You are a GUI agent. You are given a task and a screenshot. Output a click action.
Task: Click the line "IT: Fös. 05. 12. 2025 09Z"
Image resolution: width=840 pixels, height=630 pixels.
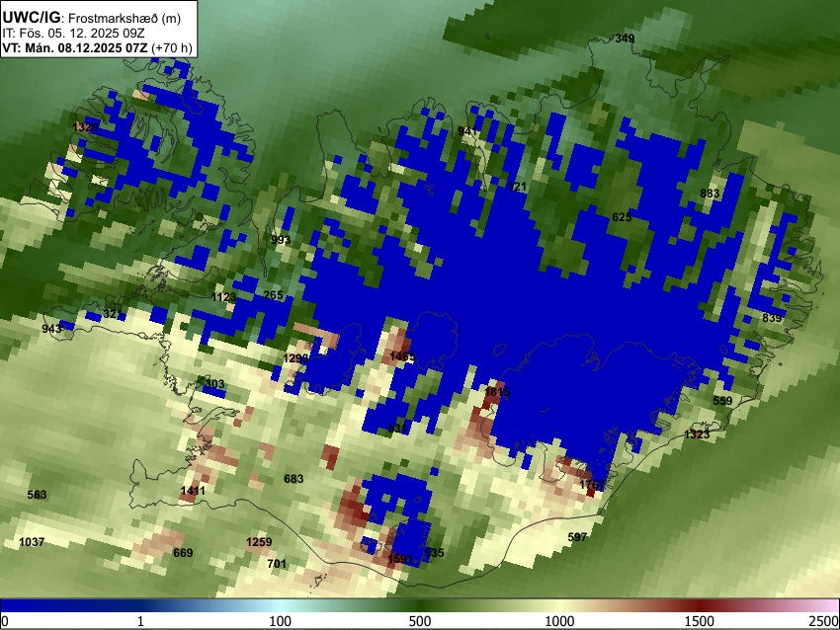[x=73, y=34]
